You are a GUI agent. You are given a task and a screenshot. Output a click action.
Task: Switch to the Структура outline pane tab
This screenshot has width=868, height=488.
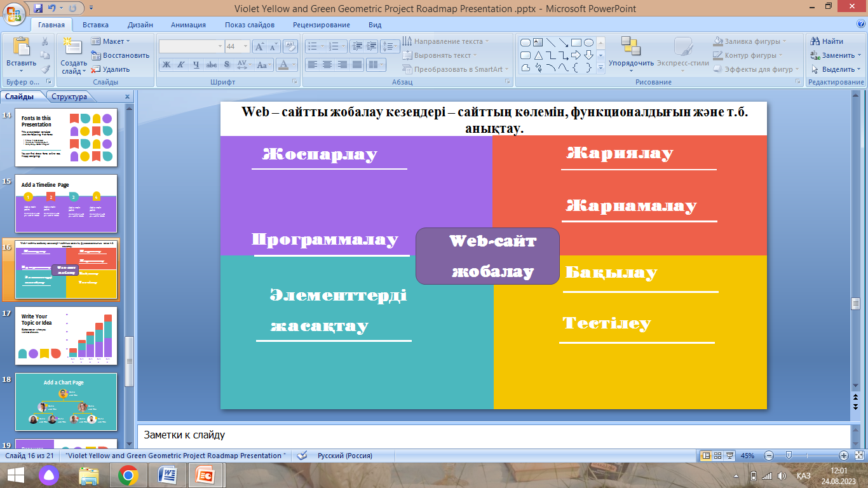coord(69,97)
